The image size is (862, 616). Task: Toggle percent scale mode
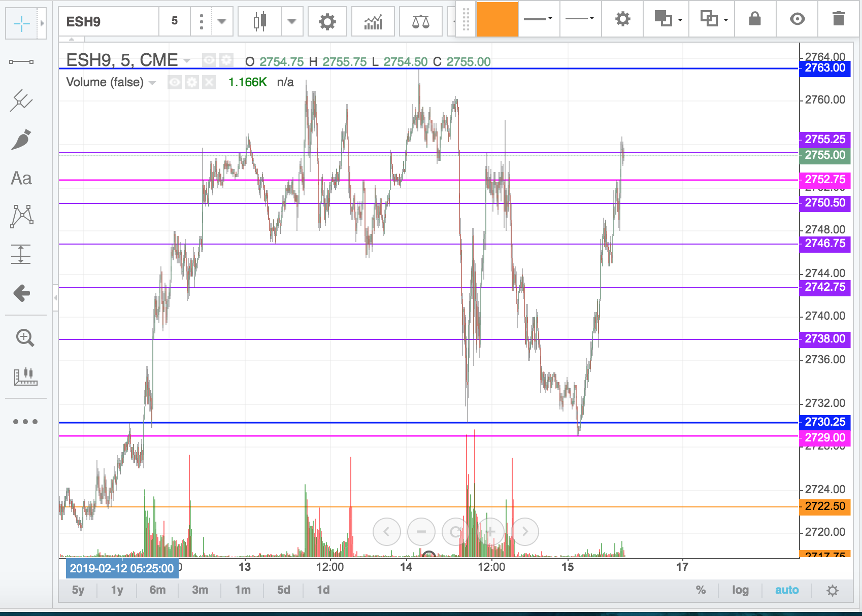tap(701, 590)
